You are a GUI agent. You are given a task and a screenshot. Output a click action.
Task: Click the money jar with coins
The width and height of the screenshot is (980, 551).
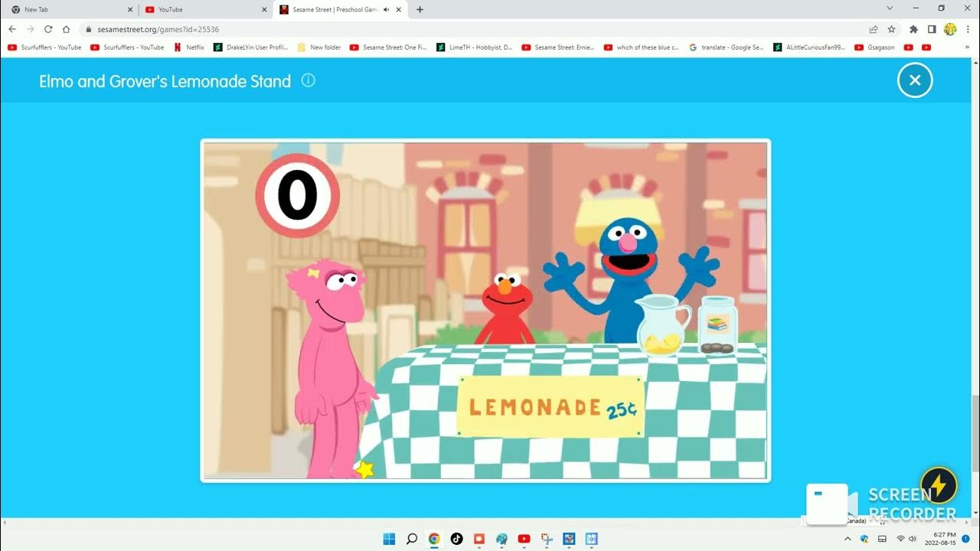717,326
